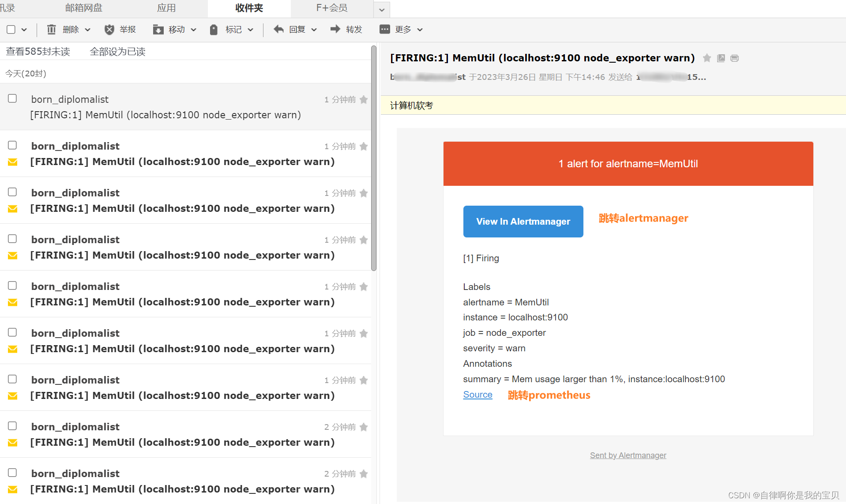846x504 pixels.
Task: Open email in new window icon
Action: pos(721,58)
